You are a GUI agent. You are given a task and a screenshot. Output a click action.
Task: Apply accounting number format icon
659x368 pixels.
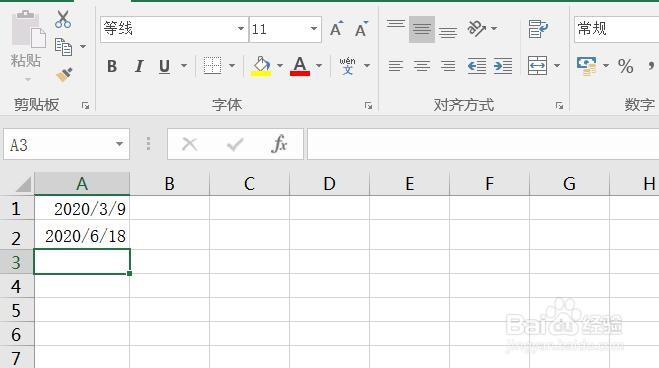[x=587, y=66]
